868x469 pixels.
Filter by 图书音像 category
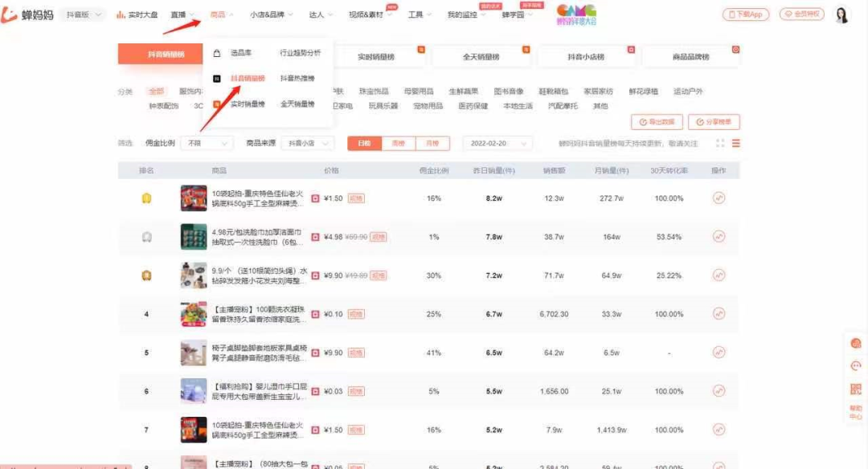click(x=508, y=92)
